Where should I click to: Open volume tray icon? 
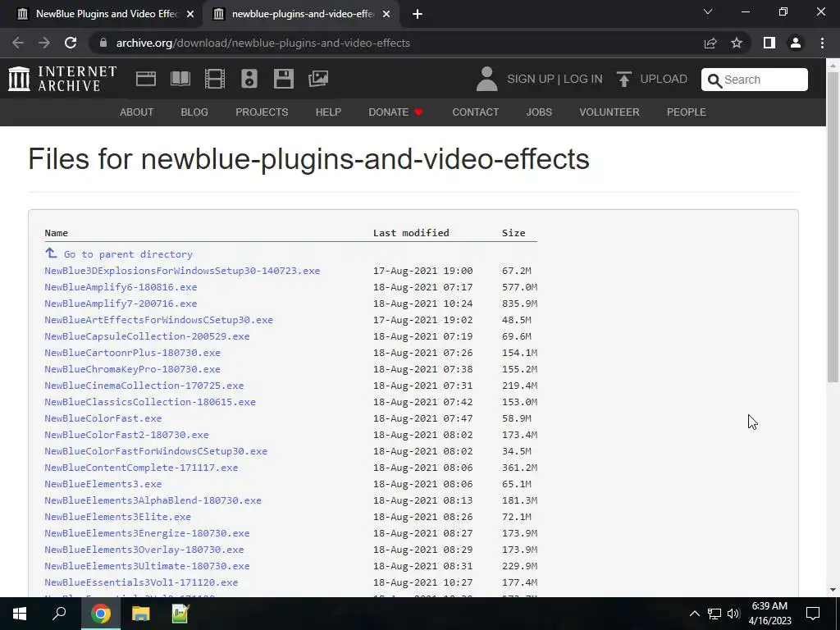point(733,614)
